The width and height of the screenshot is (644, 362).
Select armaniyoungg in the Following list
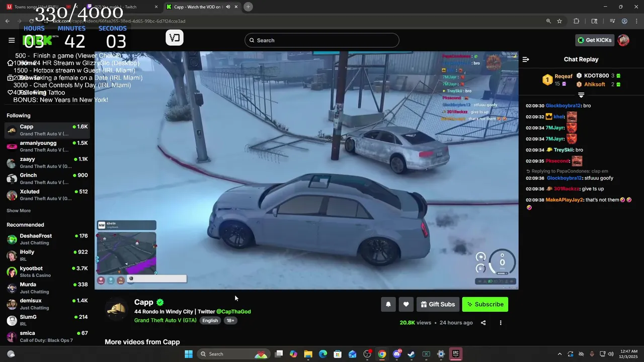(47, 146)
